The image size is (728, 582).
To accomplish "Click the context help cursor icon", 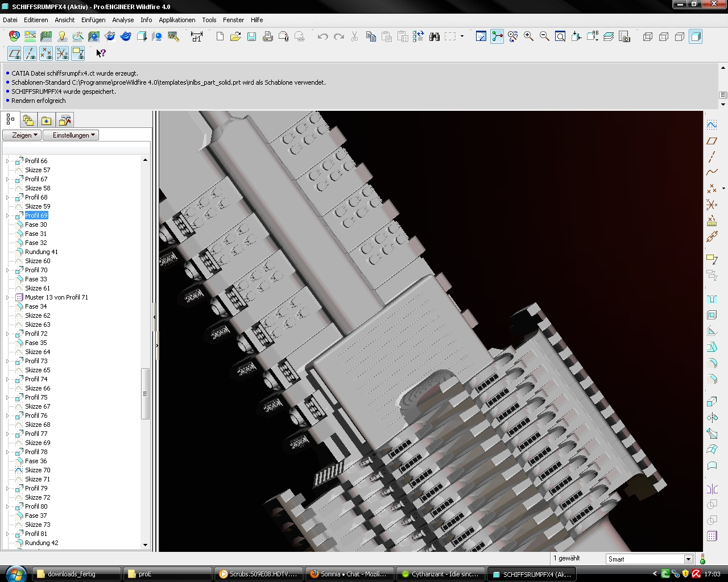I will click(101, 53).
